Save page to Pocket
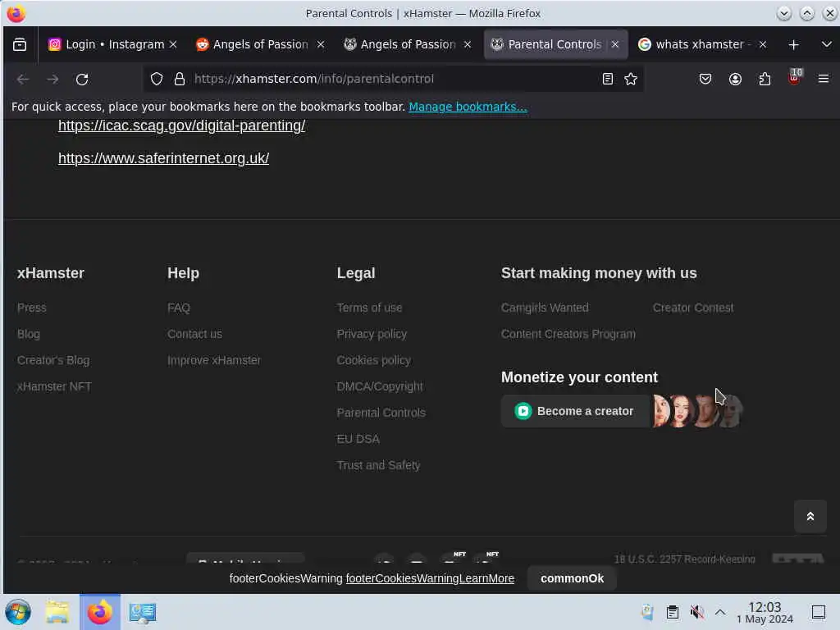The width and height of the screenshot is (840, 630). pyautogui.click(x=705, y=80)
